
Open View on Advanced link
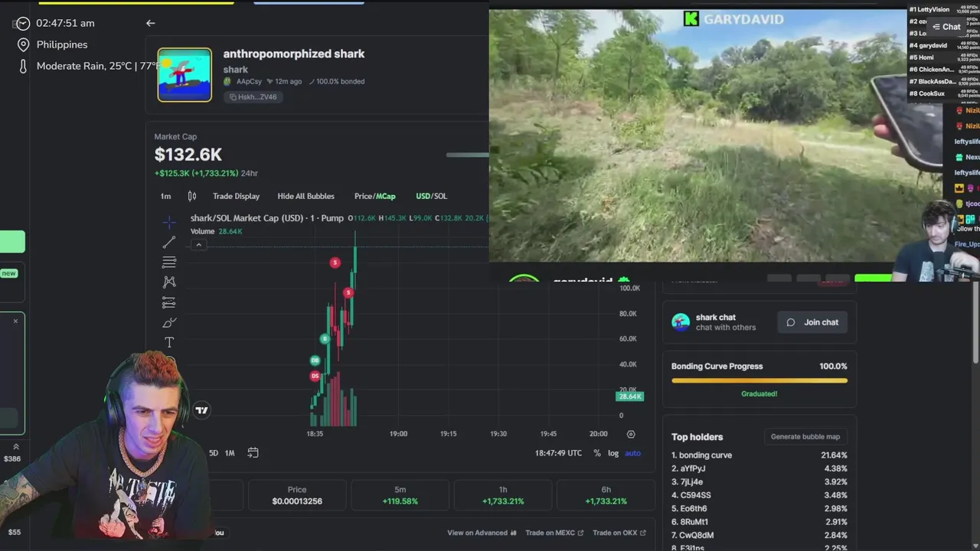482,533
